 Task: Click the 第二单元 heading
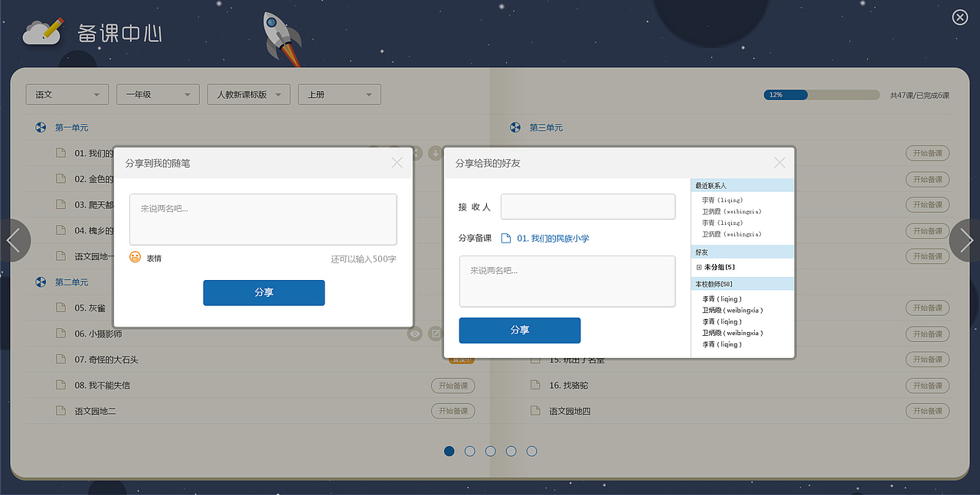tap(71, 282)
